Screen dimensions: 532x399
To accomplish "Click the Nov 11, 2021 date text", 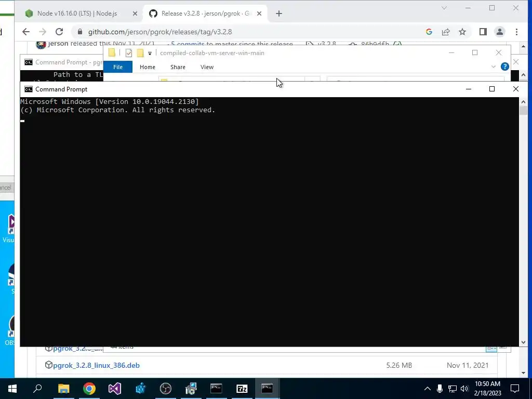I will [x=468, y=365].
